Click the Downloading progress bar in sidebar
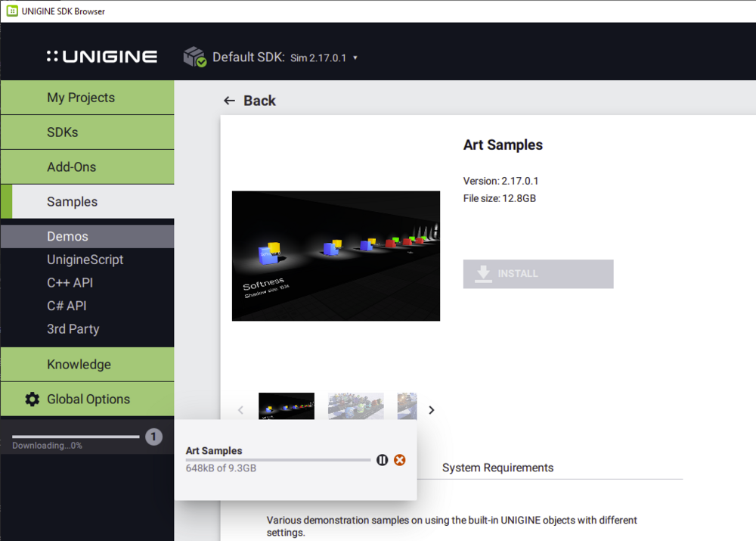The height and width of the screenshot is (541, 756). [76, 437]
